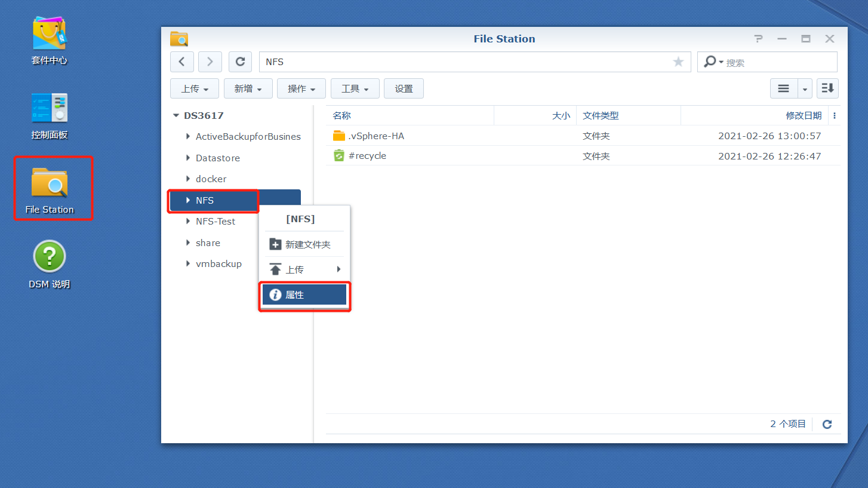Viewport: 868px width, 488px height.
Task: Open the File Station help question mark
Action: 758,39
